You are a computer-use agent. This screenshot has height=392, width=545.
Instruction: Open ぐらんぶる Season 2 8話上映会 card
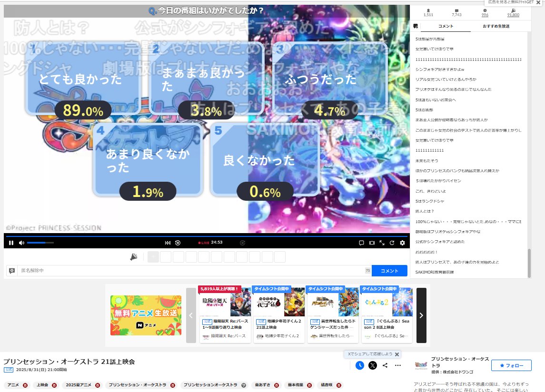pos(386,315)
